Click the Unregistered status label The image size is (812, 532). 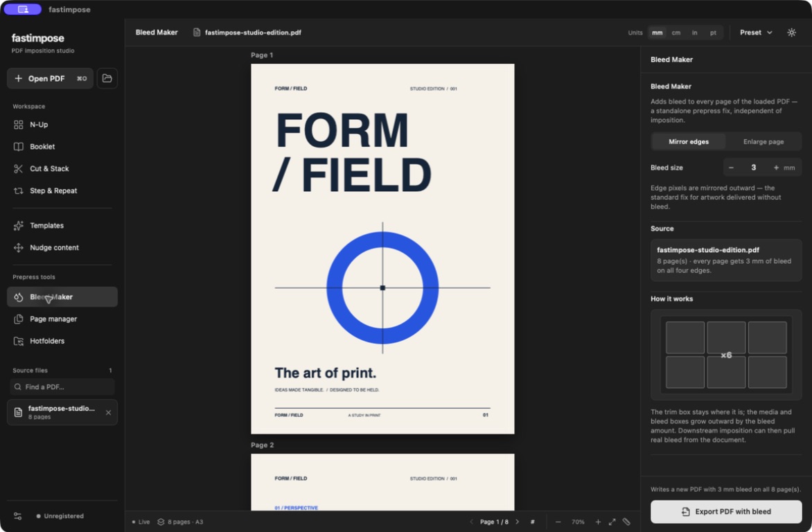[x=60, y=516]
